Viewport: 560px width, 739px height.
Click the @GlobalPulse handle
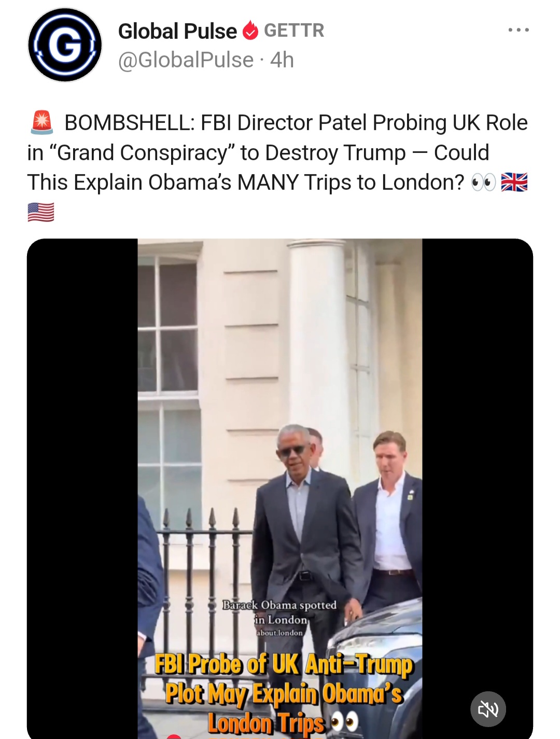(x=186, y=60)
